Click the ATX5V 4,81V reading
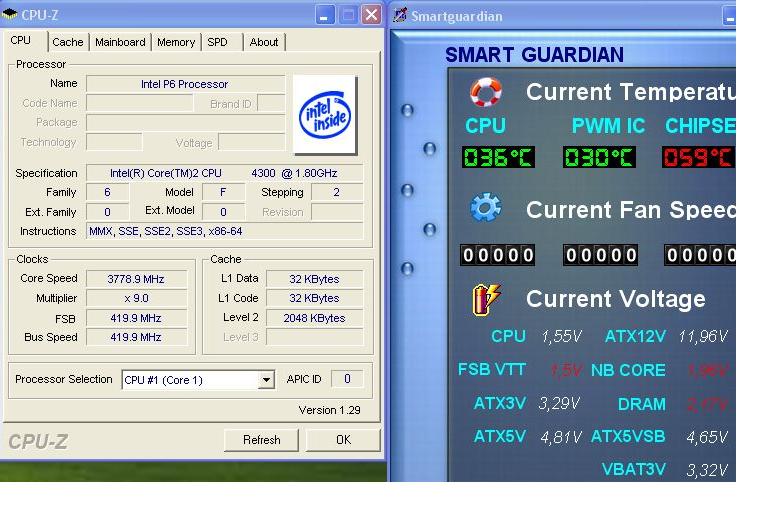The image size is (776, 531). [x=561, y=437]
